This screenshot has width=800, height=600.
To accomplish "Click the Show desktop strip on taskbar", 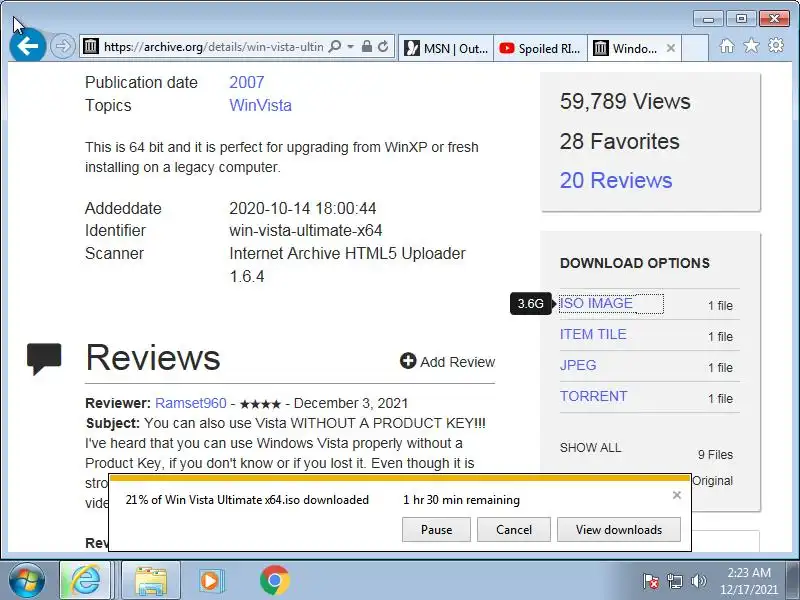I will click(793, 581).
